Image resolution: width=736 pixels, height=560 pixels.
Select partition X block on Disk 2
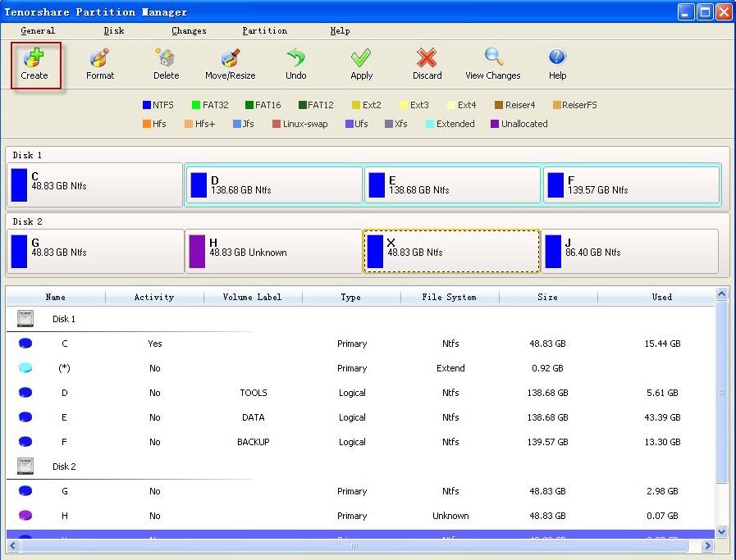[451, 252]
